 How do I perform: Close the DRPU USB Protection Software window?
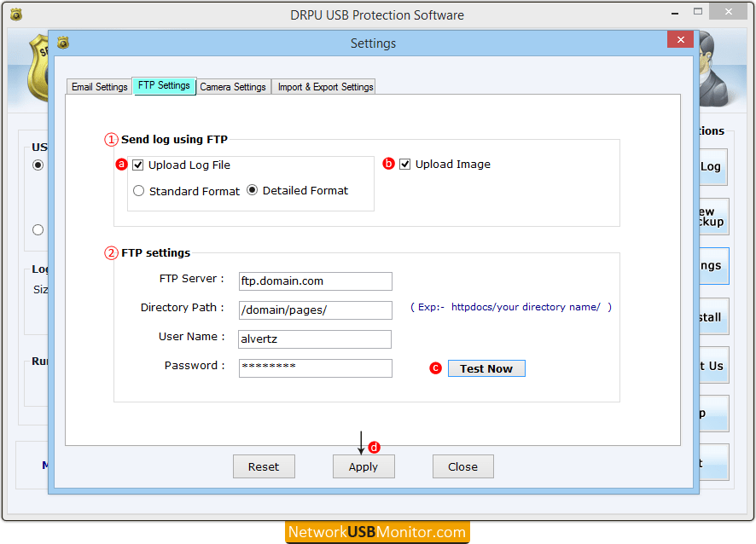click(728, 12)
